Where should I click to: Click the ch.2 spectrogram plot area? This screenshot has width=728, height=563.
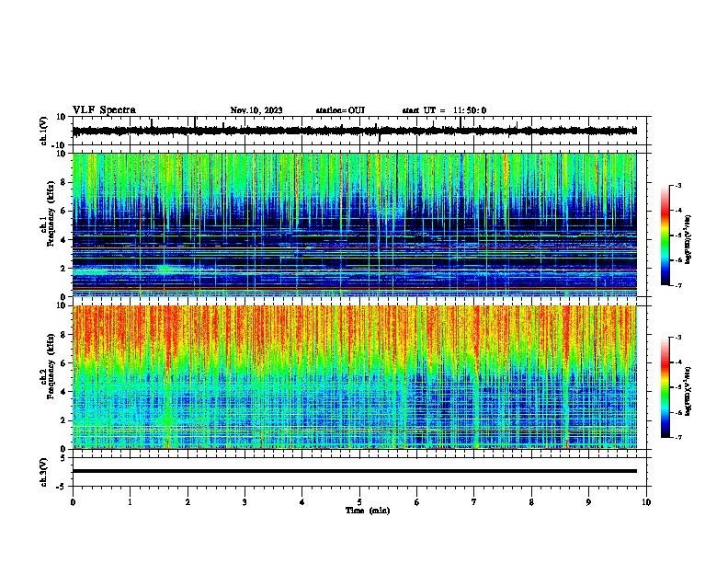pos(354,377)
